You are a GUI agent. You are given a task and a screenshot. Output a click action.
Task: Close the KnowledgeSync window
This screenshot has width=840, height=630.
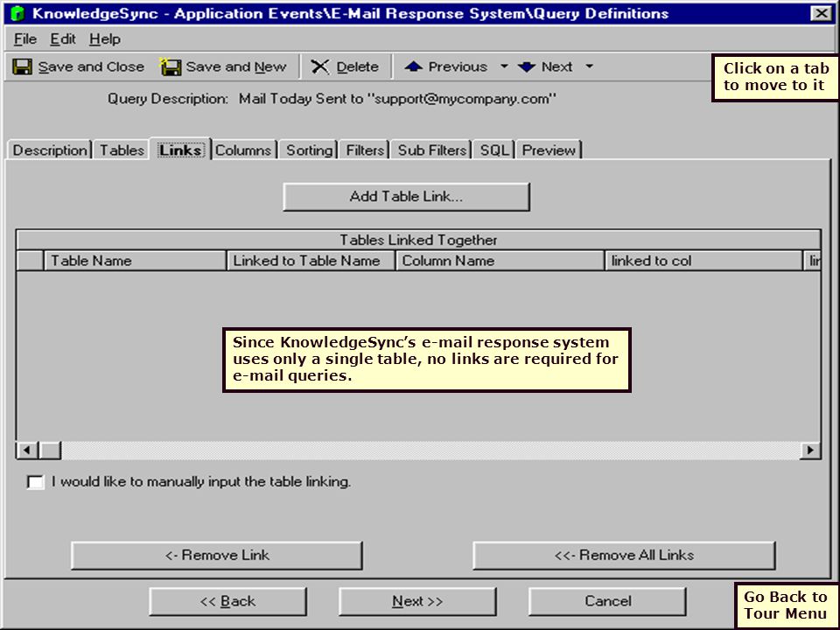(822, 13)
